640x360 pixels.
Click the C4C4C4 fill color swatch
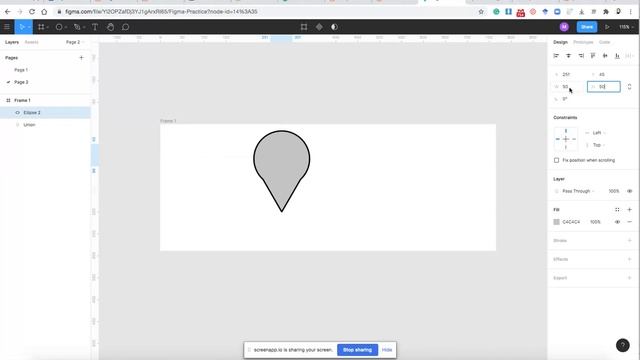tap(556, 222)
